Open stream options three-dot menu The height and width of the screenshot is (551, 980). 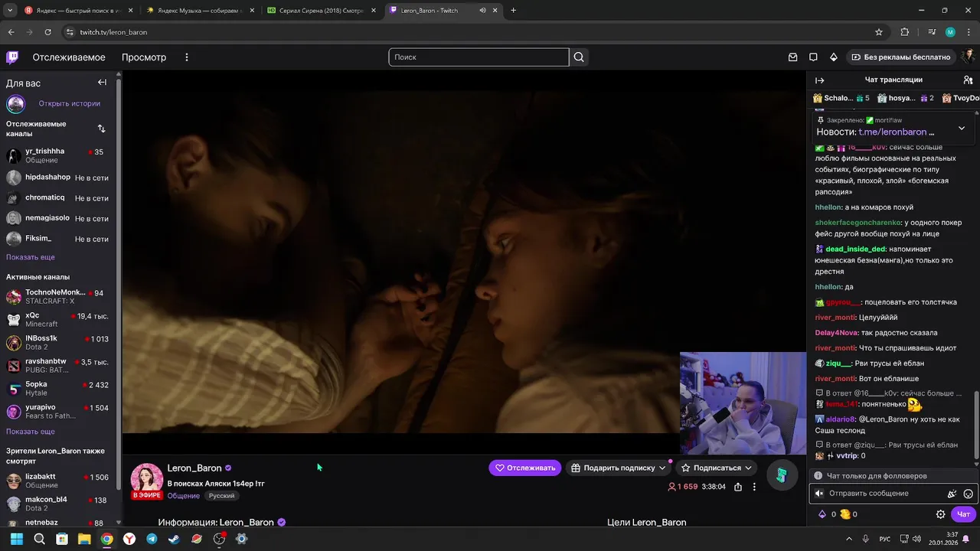click(x=754, y=487)
